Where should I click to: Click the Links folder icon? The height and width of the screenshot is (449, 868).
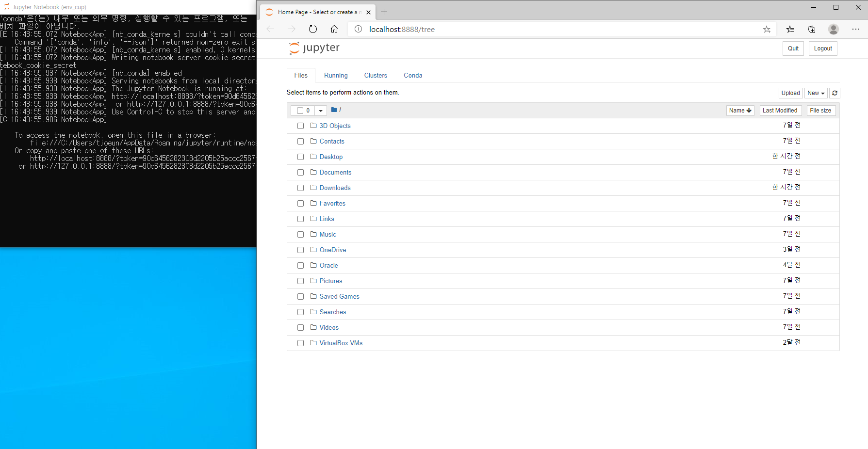(313, 219)
